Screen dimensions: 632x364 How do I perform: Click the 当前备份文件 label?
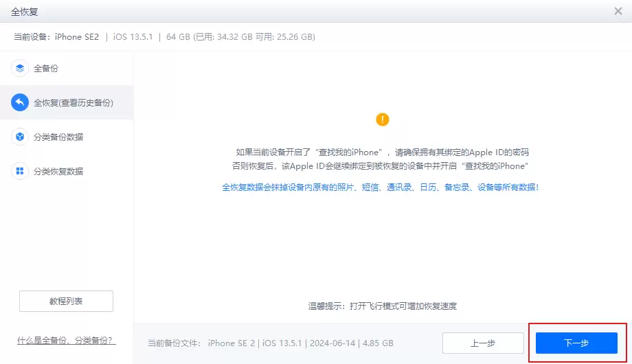(174, 343)
